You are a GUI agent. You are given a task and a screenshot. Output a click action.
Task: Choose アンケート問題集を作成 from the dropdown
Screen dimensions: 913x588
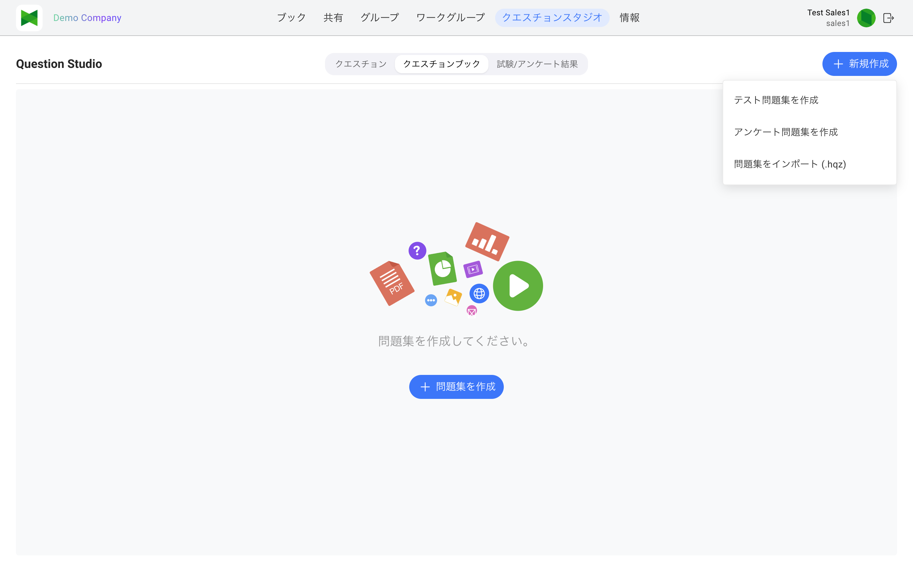[809, 132]
